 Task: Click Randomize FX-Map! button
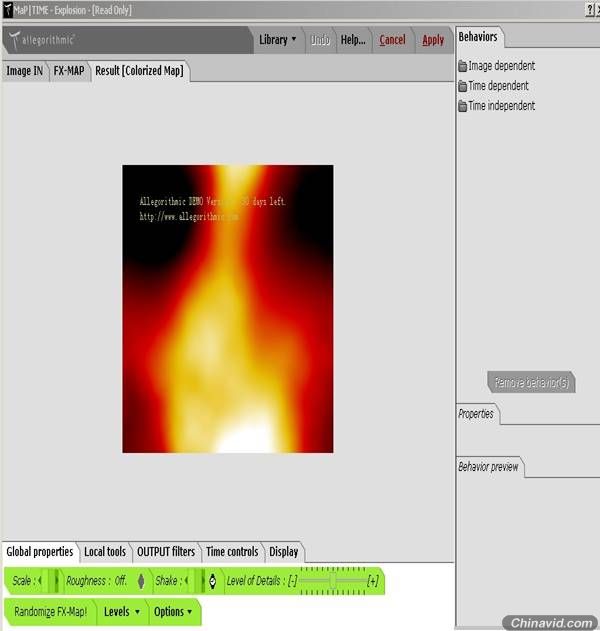[51, 611]
